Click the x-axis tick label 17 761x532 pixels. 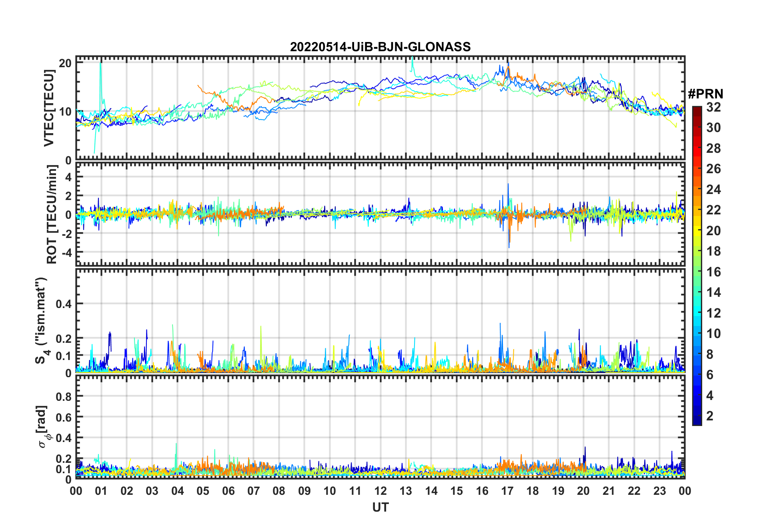coord(507,491)
